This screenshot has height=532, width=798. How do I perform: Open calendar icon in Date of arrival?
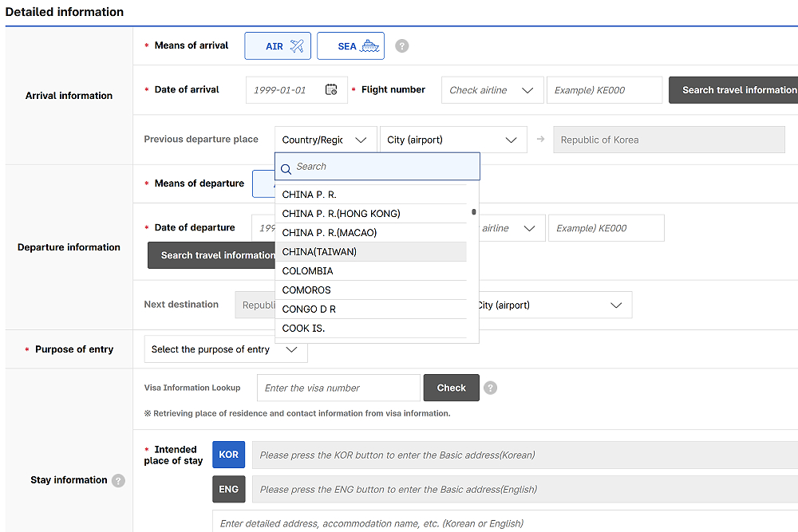tap(331, 90)
